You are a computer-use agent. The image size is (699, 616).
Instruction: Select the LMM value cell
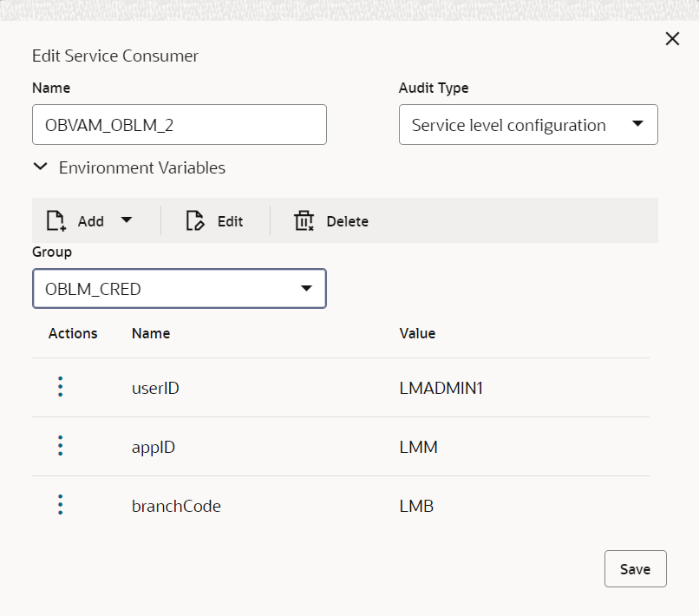[418, 447]
